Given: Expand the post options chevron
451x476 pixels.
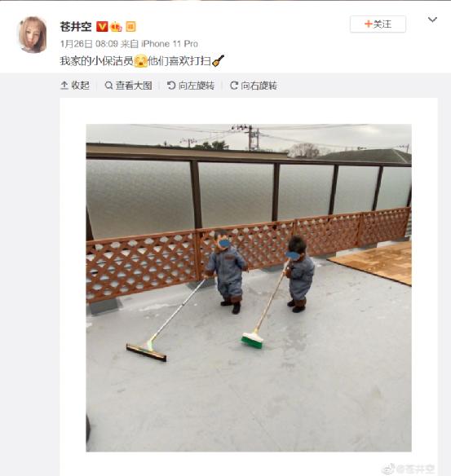Looking at the screenshot, I should pos(432,20).
